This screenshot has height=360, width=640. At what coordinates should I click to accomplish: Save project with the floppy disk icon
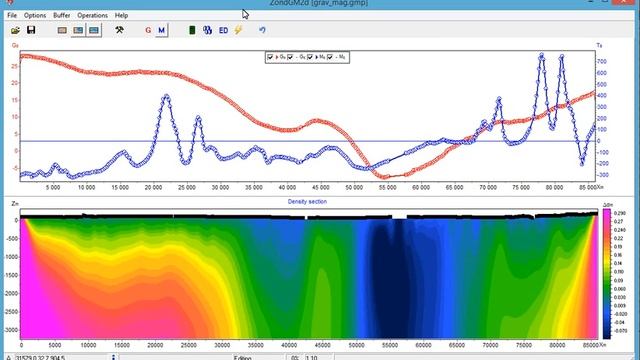(31, 30)
